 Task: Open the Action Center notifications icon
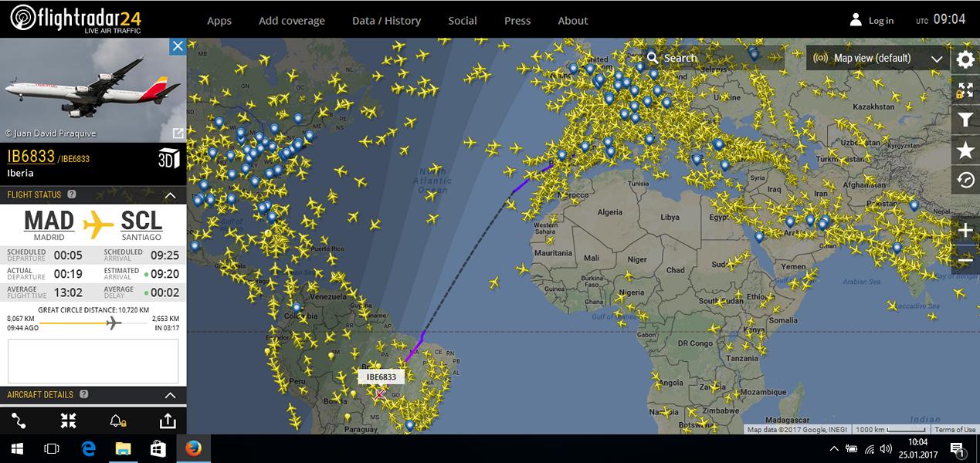point(956,448)
